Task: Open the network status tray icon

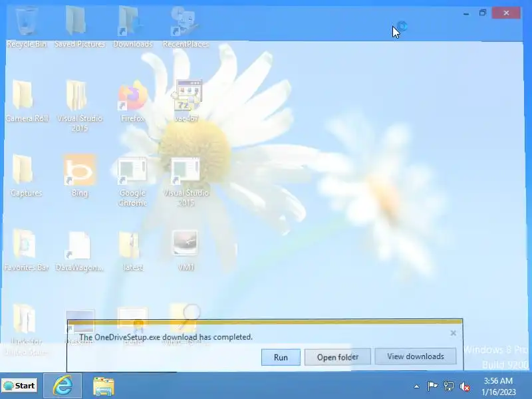Action: coord(448,386)
